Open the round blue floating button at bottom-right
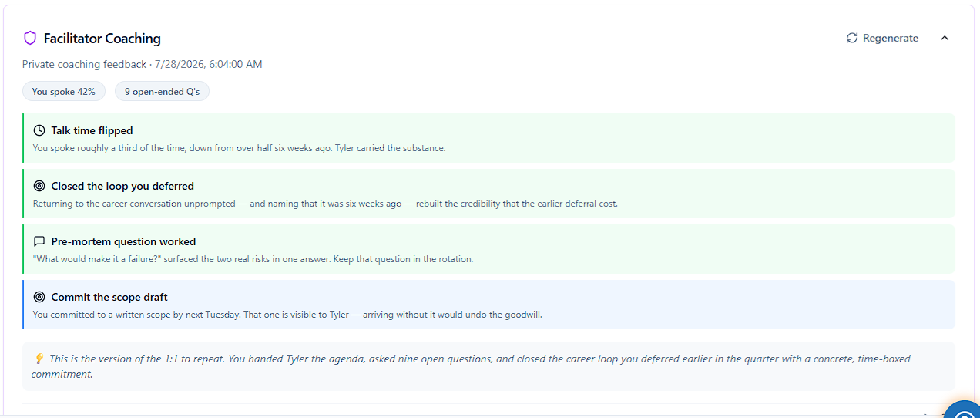Image resolution: width=980 pixels, height=418 pixels. pos(963,410)
